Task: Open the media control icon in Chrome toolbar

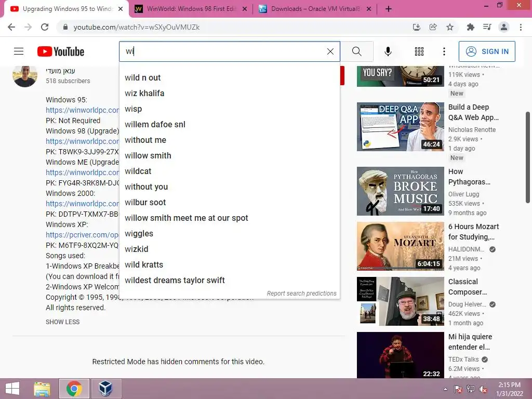Action: [487, 27]
